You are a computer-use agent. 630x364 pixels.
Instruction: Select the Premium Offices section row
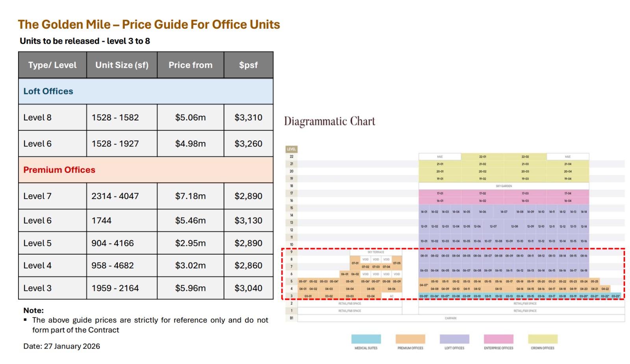[x=146, y=170]
